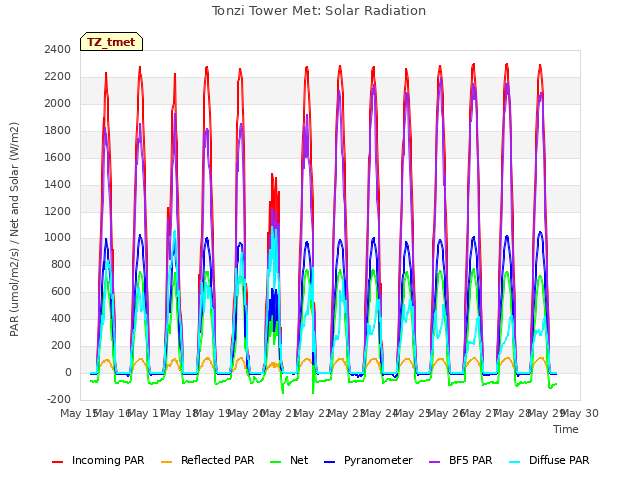Click the 1000 y-axis tick label
Viewport: 640px width, 480px height.
[58, 238]
